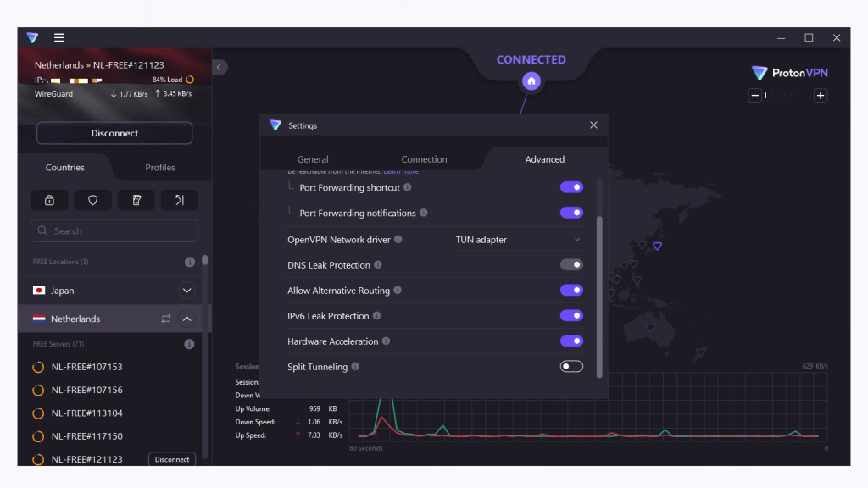Click the 84% Load indicator circle
This screenshot has height=488, width=868.
pos(190,80)
